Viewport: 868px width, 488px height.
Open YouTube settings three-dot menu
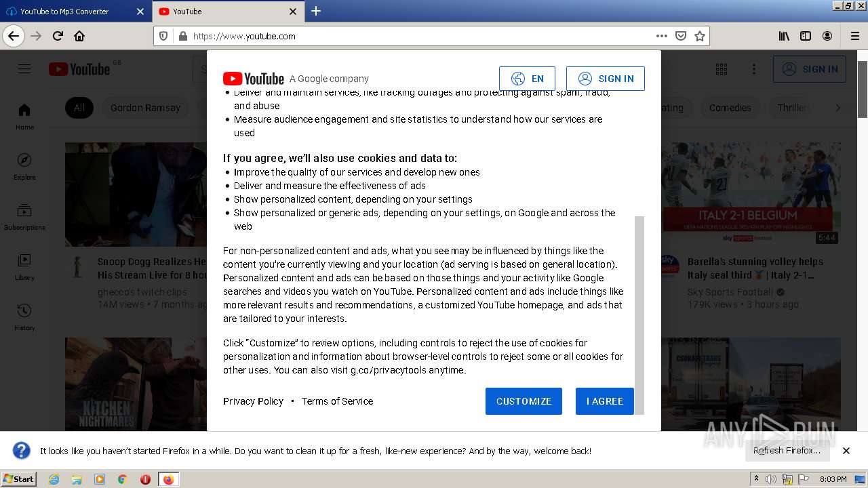754,69
